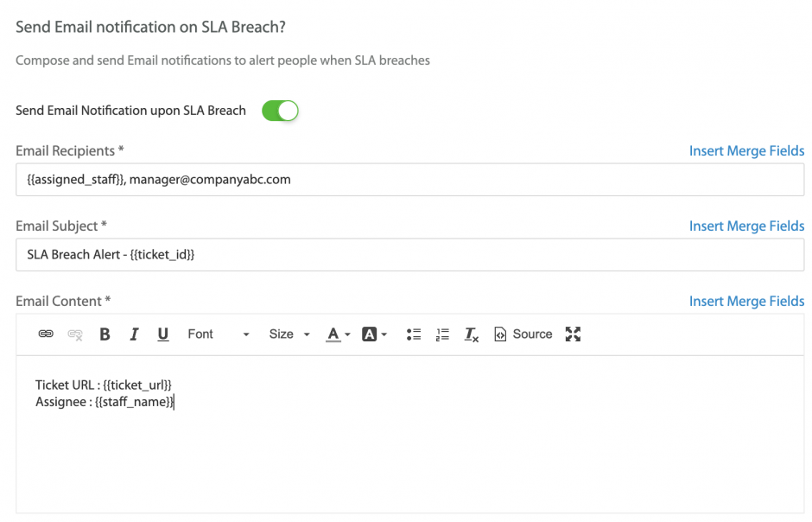
Task: Click the insert link icon
Action: click(46, 334)
